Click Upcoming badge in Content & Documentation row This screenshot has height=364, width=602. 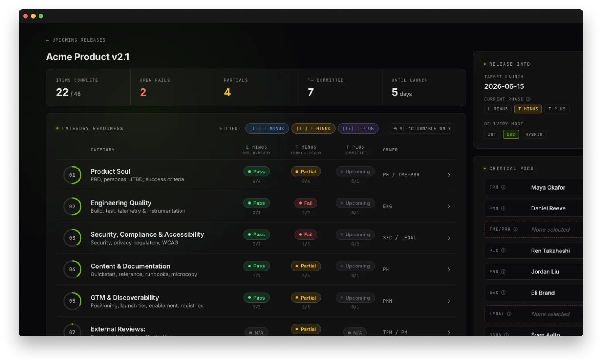pos(355,266)
